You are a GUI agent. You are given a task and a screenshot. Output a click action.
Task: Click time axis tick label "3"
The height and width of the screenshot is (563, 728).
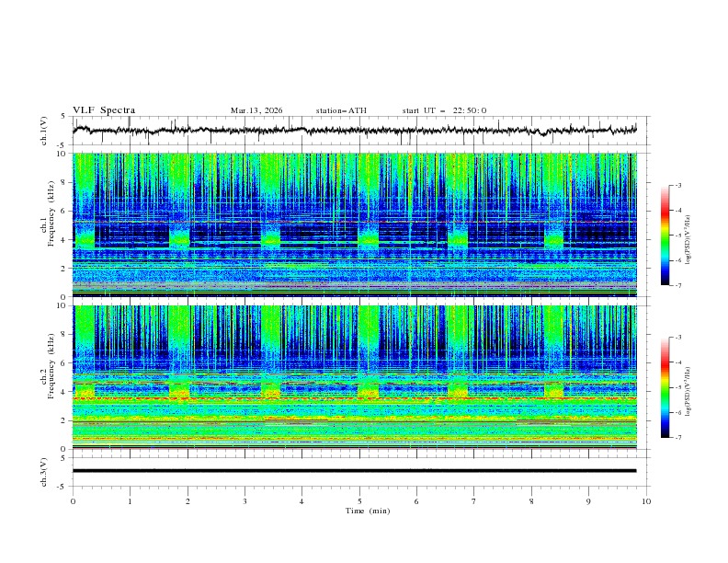point(245,501)
